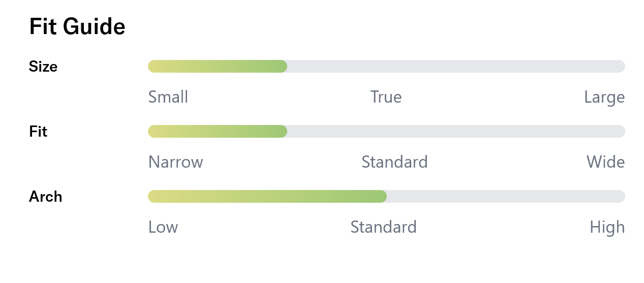
Task: Pick the Low arch label
Action: [163, 227]
